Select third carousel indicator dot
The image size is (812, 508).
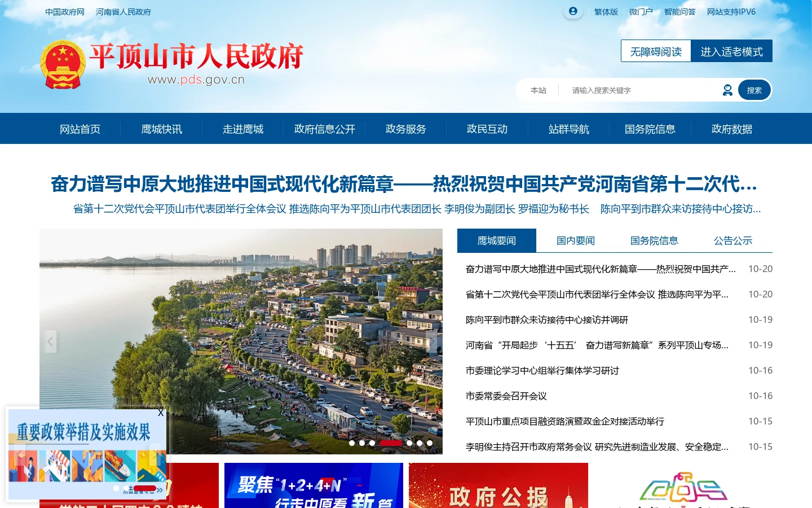(372, 443)
